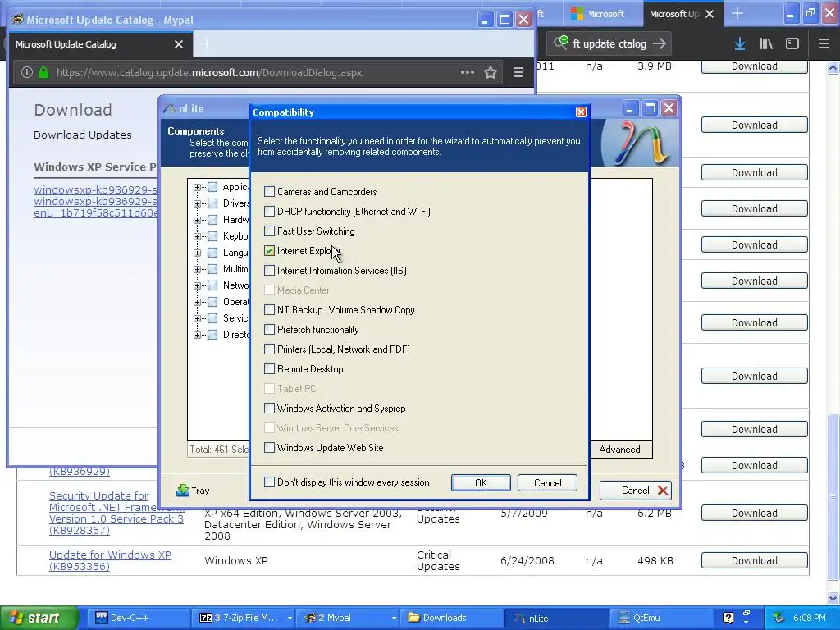Tick Fast User Switching checkbox

(269, 231)
